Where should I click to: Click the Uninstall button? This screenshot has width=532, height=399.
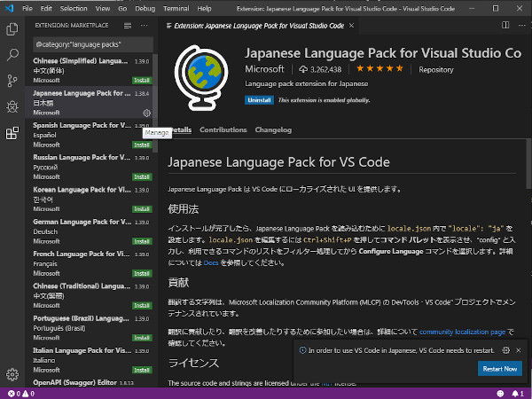click(259, 100)
